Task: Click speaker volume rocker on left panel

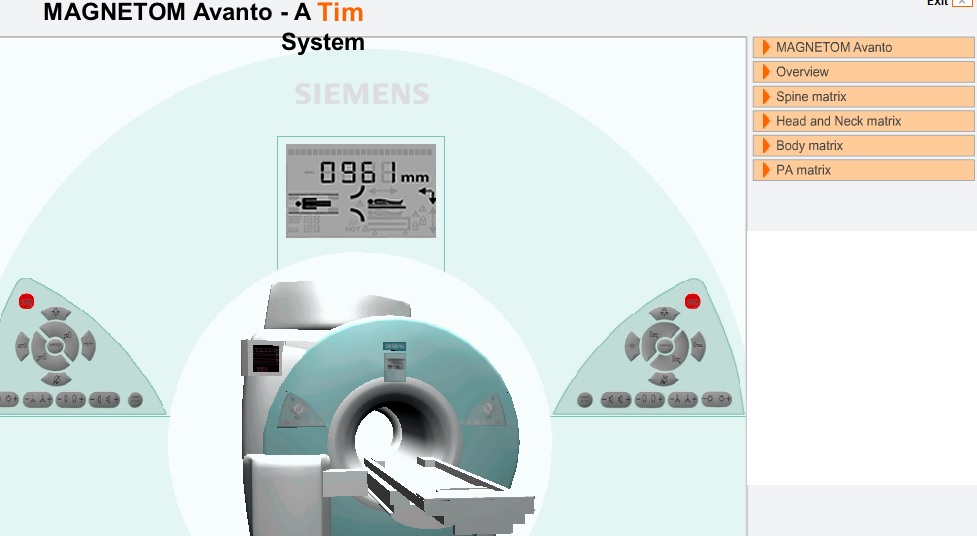Action: click(x=104, y=400)
